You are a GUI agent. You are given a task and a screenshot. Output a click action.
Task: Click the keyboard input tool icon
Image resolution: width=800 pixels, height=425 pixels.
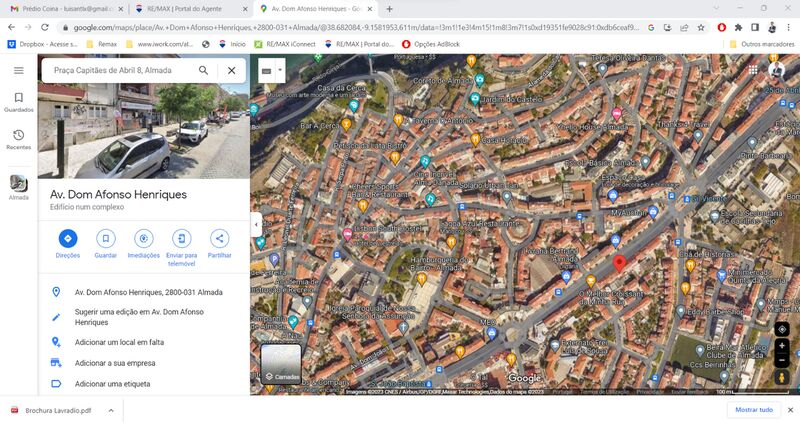tap(267, 70)
